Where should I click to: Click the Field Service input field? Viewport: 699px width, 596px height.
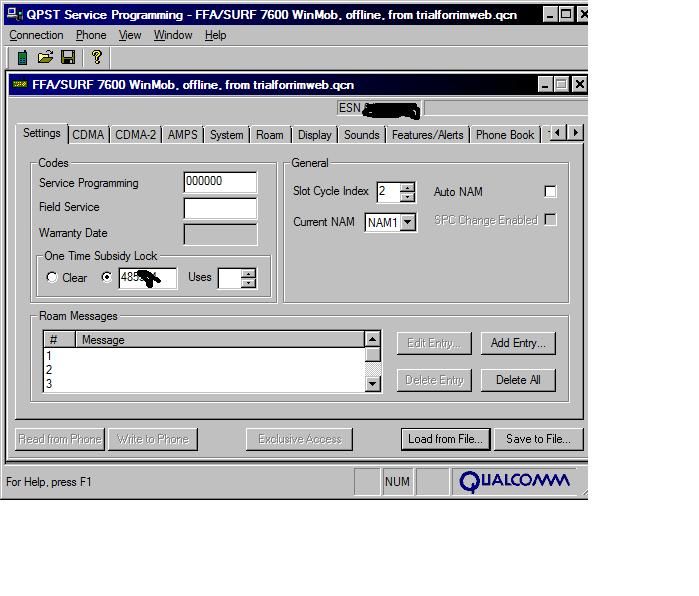tap(220, 208)
